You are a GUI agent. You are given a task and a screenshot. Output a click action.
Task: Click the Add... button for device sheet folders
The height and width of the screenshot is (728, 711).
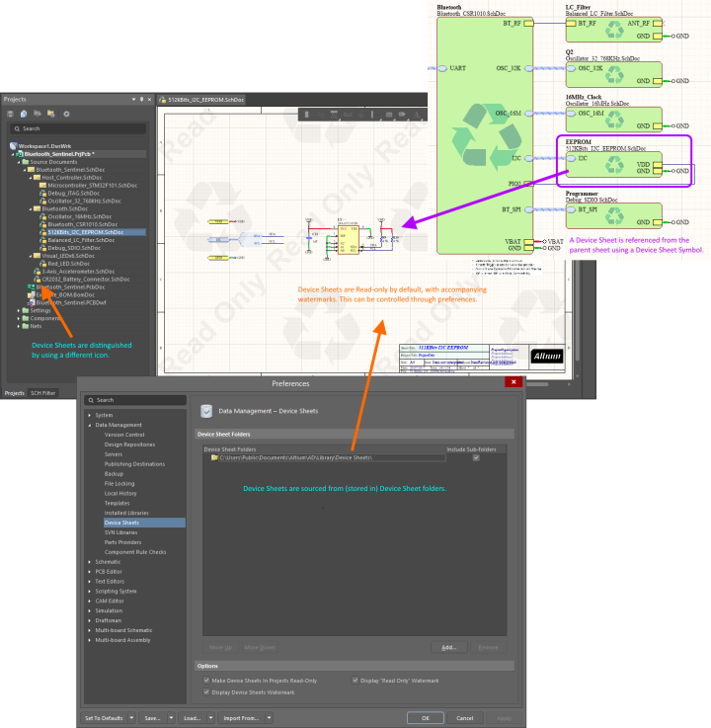[448, 647]
